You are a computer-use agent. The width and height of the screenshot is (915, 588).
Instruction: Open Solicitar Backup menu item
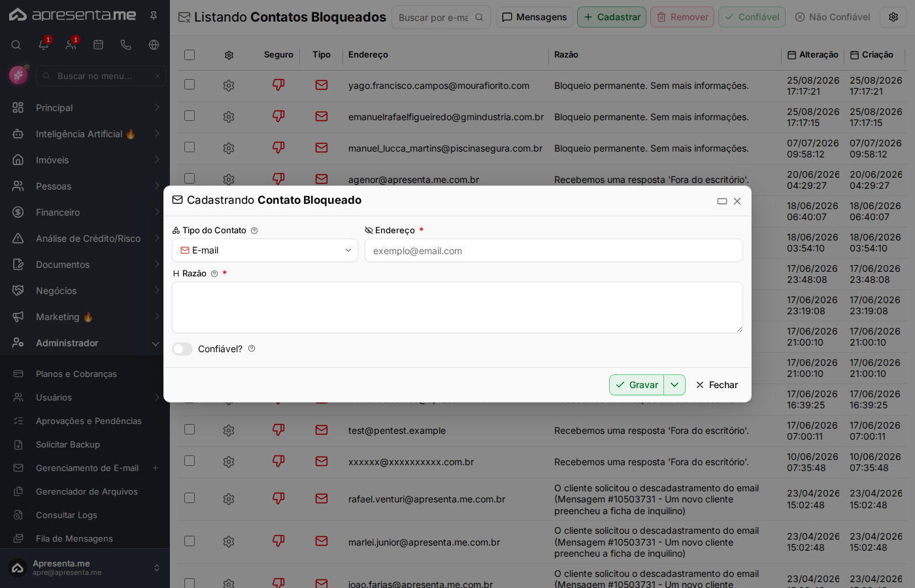coord(68,444)
